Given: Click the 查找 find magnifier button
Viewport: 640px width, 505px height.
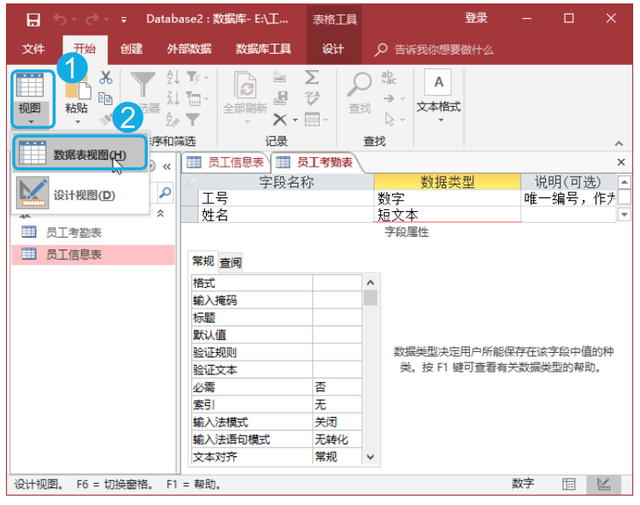Looking at the screenshot, I should point(360,93).
